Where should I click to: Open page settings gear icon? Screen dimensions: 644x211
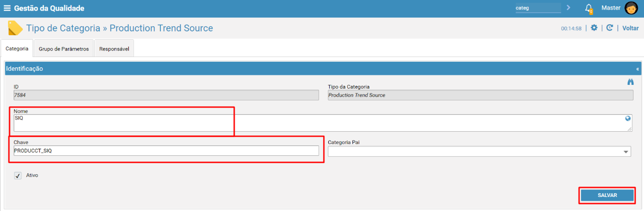(x=594, y=28)
